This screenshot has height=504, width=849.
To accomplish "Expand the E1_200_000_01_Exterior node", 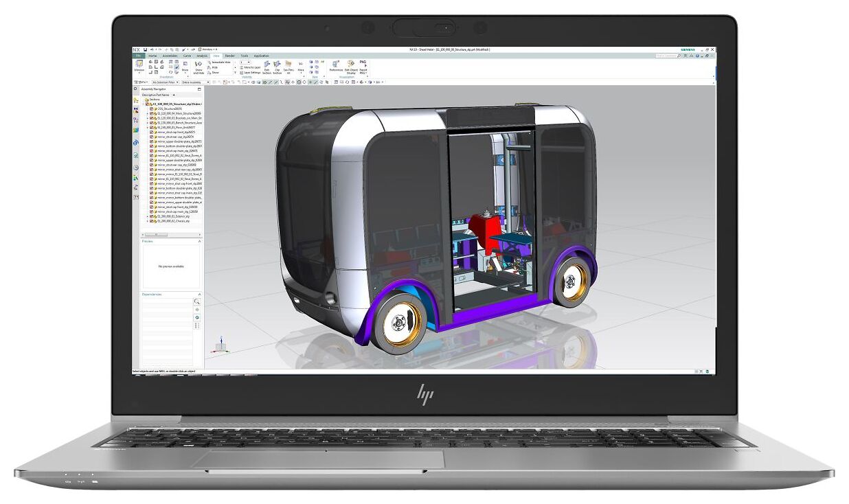I will tap(147, 216).
